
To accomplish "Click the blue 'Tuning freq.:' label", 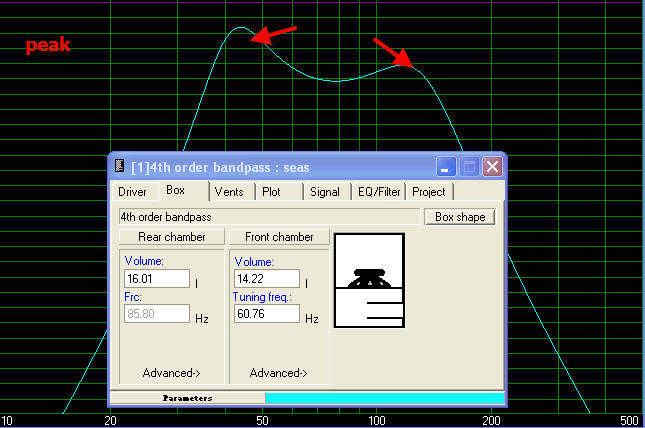I will click(x=262, y=297).
